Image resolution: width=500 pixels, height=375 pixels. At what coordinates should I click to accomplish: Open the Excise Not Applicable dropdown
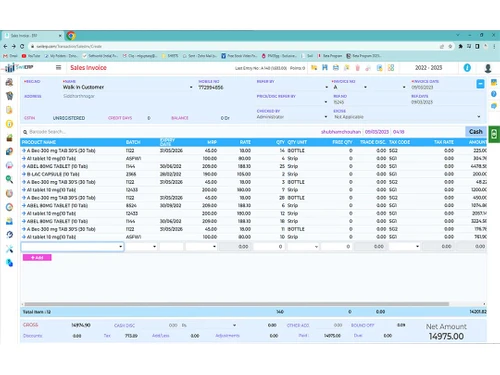(479, 117)
